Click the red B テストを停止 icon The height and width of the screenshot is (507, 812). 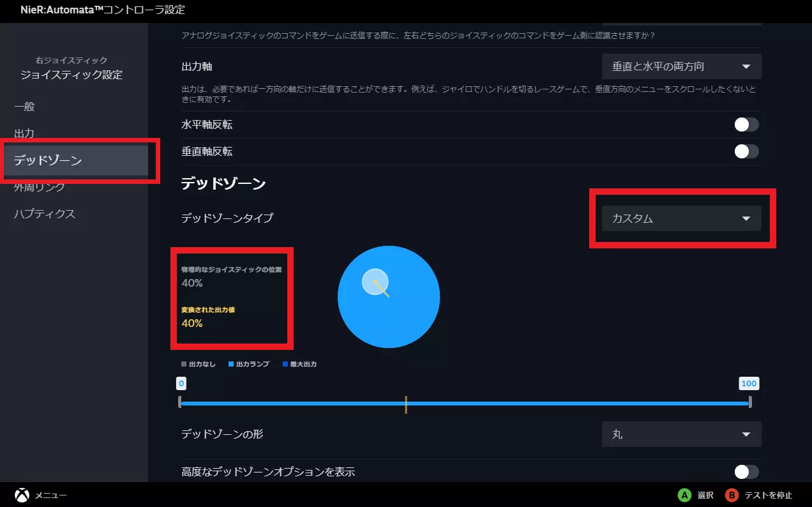point(732,495)
